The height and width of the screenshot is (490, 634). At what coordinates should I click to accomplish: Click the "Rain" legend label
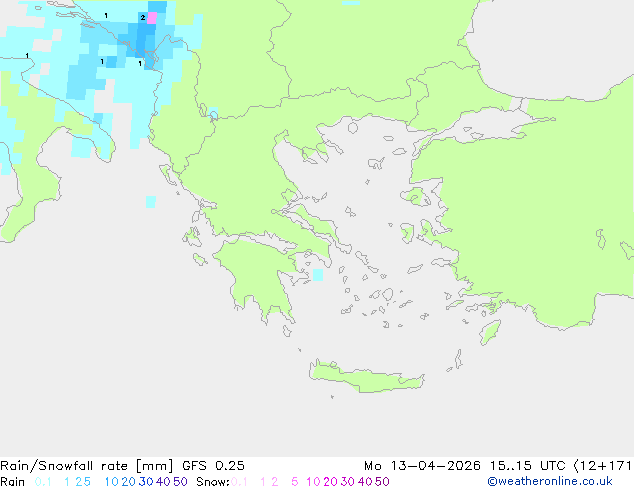(x=13, y=482)
